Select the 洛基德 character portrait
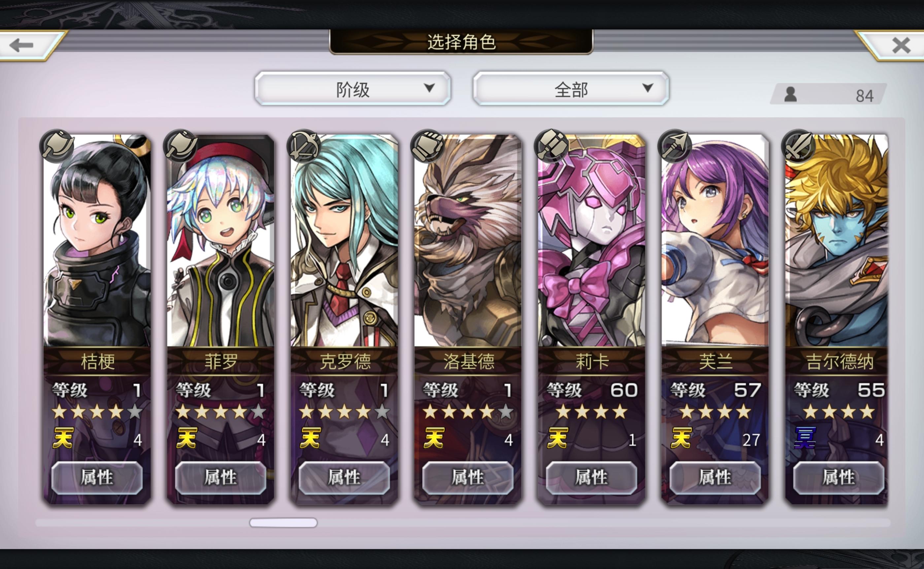Image resolution: width=924 pixels, height=569 pixels. point(468,241)
